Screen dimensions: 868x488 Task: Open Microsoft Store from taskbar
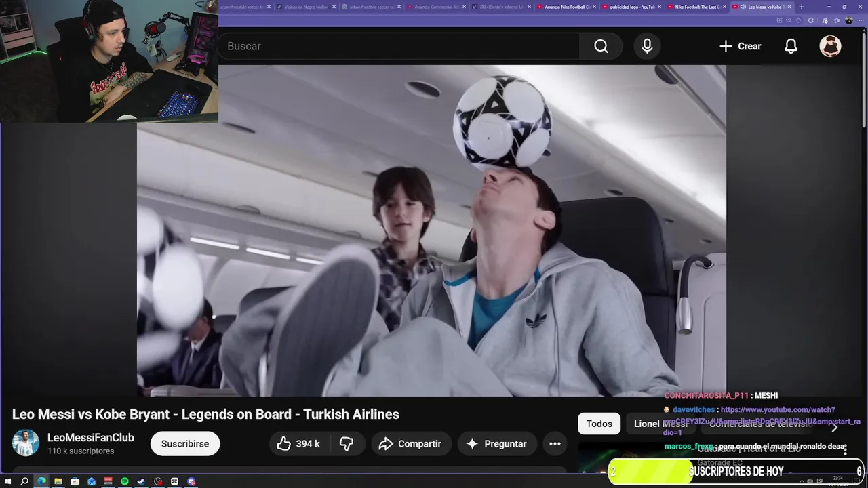[75, 481]
